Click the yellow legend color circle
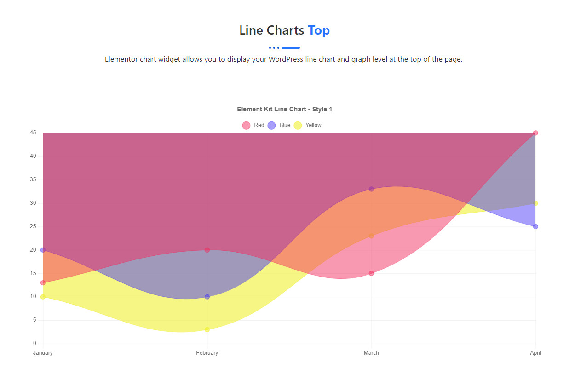569x392 pixels. point(298,125)
